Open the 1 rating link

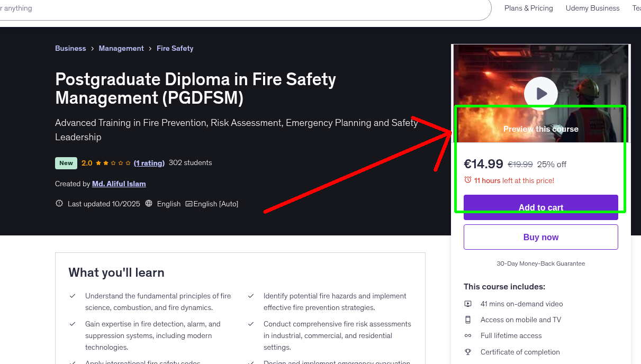(x=149, y=163)
